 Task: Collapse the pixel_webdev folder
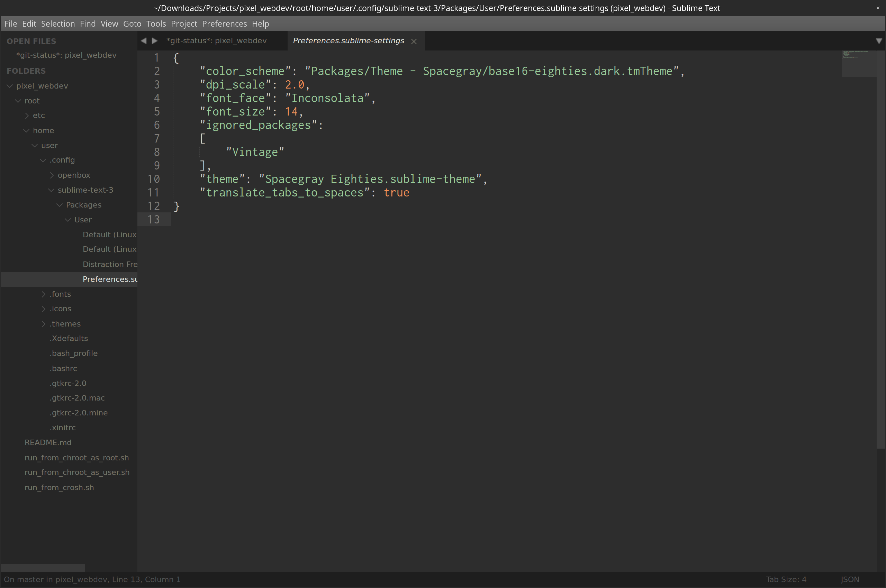click(10, 86)
